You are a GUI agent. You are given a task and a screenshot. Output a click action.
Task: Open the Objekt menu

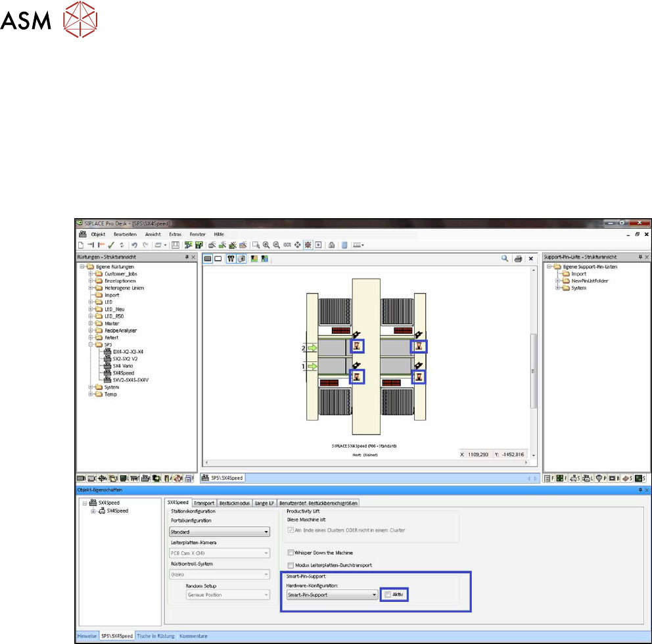pos(98,234)
